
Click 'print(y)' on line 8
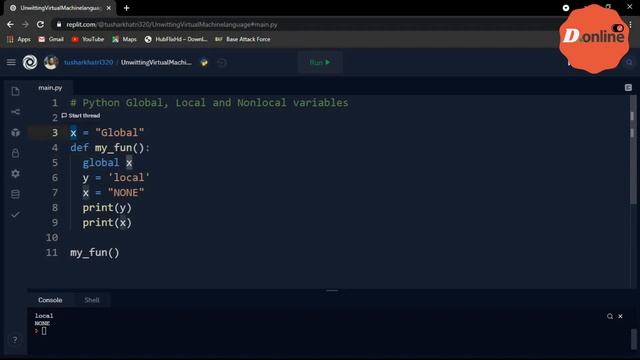coord(107,208)
